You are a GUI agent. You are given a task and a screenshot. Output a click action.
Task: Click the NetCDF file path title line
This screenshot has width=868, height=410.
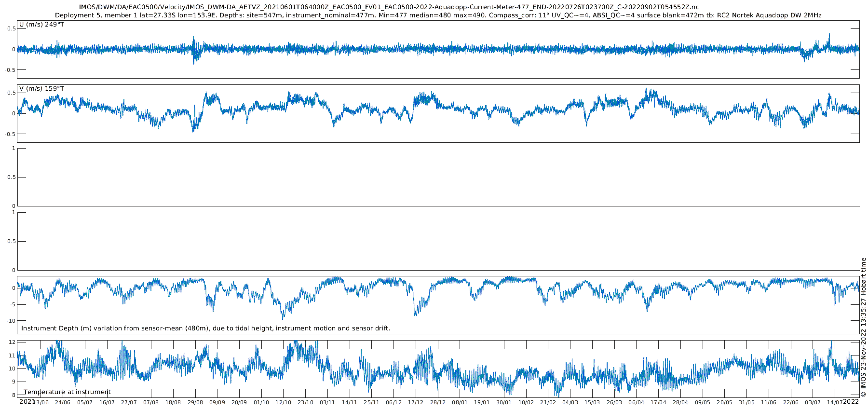click(389, 7)
